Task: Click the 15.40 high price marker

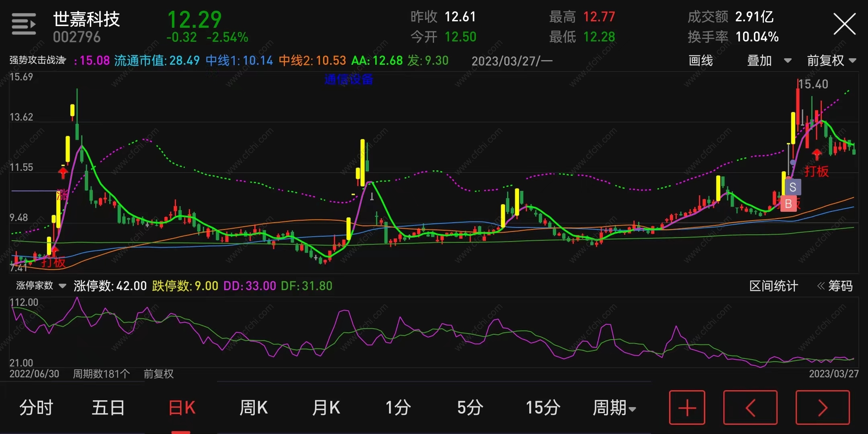Action: 813,84
